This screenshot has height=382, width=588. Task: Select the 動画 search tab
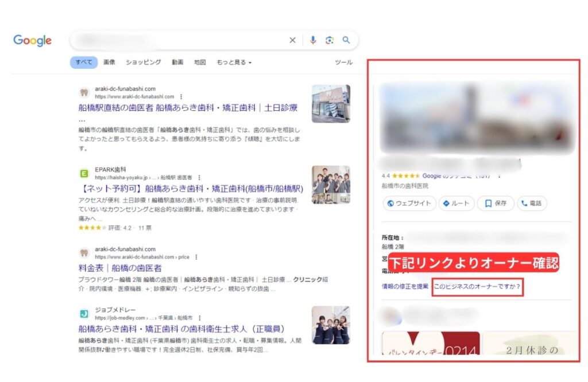pyautogui.click(x=177, y=62)
